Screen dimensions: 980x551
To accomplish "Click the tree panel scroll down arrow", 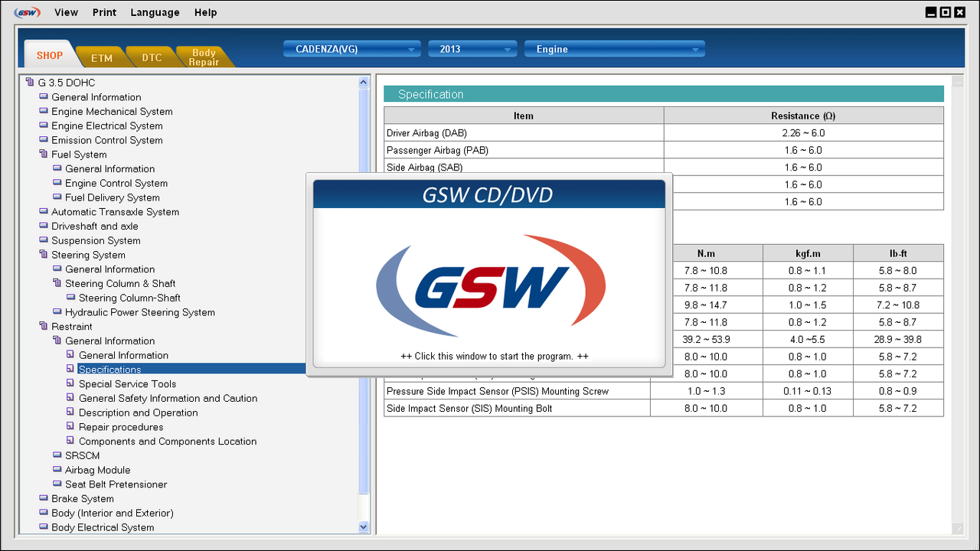I will [364, 527].
